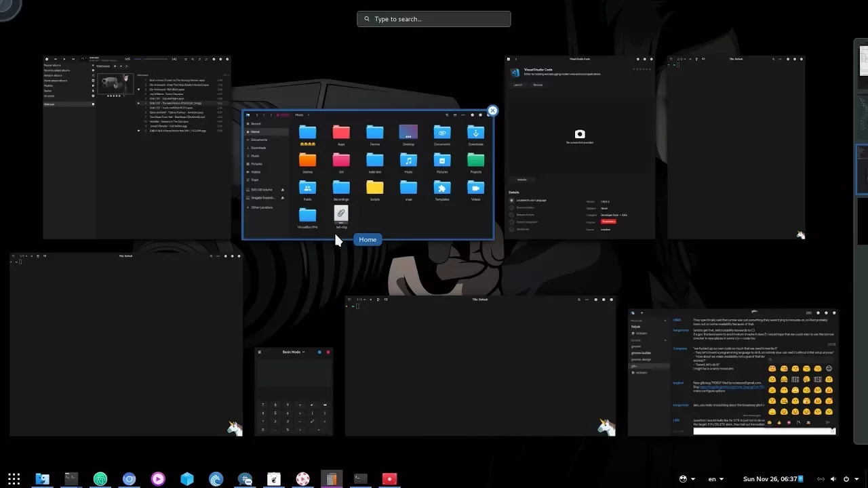Viewport: 868px width, 488px height.
Task: Open the pink Git folder
Action: [x=341, y=163]
